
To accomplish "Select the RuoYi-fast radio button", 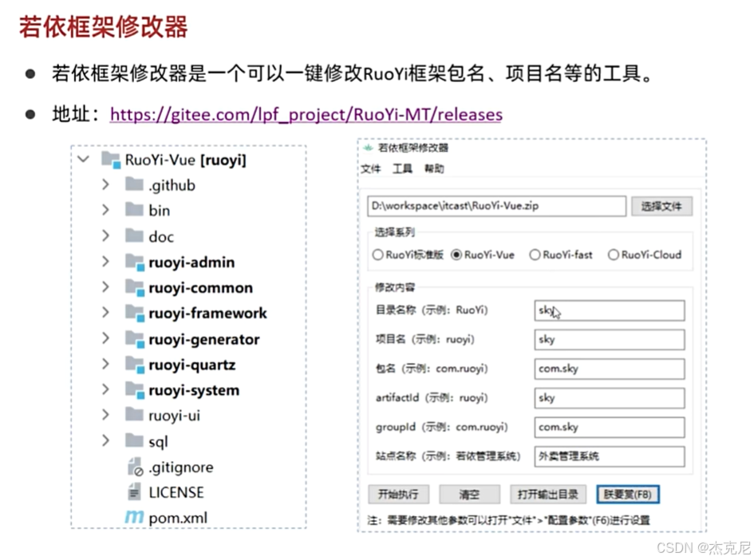I will tap(535, 254).
